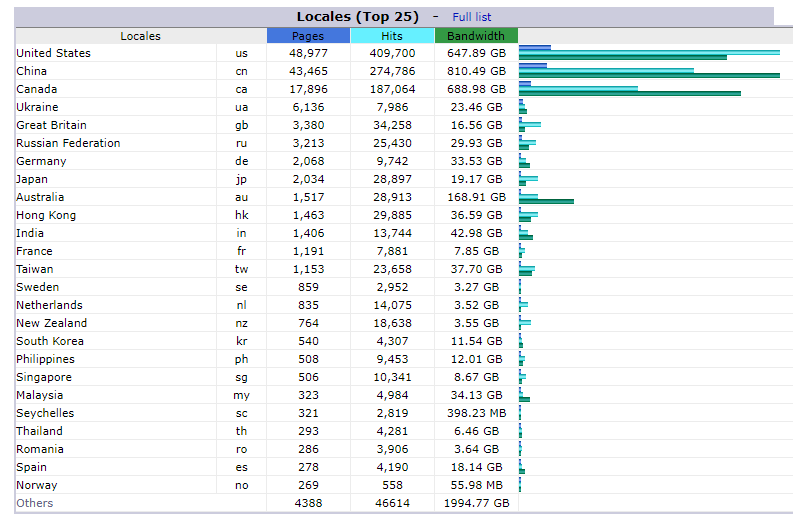793x521 pixels.
Task: Select the Ukraine locale name
Action: click(x=37, y=108)
